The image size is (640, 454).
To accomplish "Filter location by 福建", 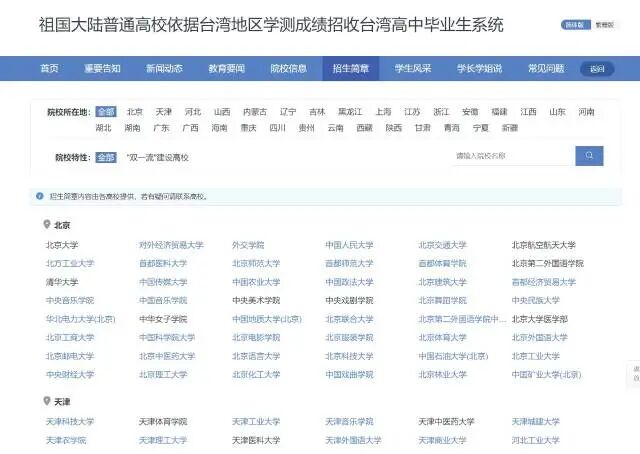I will pos(499,111).
